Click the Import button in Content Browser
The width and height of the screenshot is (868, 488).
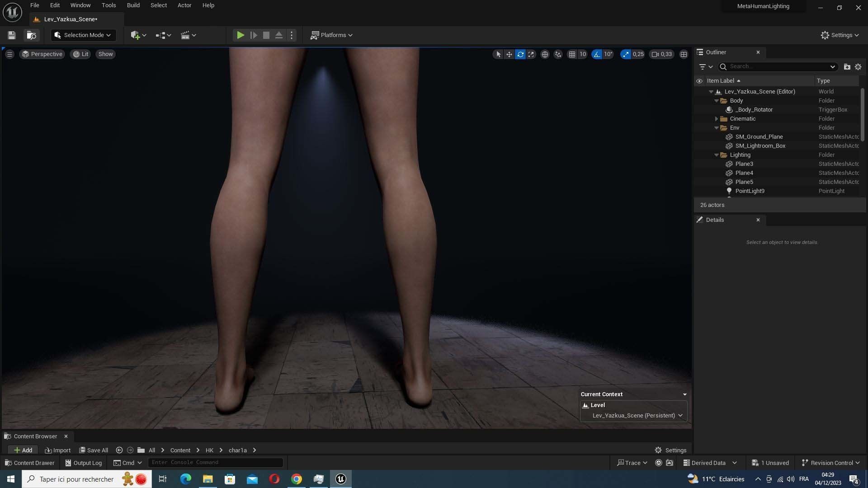tap(58, 450)
